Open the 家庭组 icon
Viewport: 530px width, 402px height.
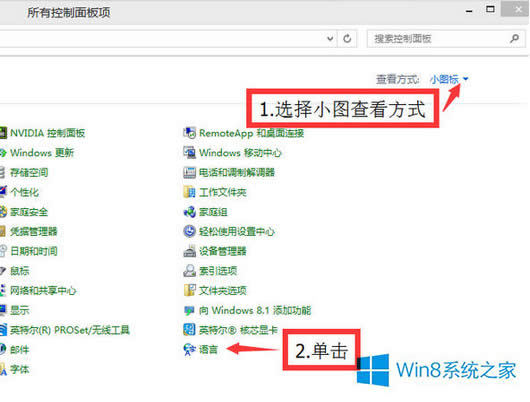pos(189,212)
